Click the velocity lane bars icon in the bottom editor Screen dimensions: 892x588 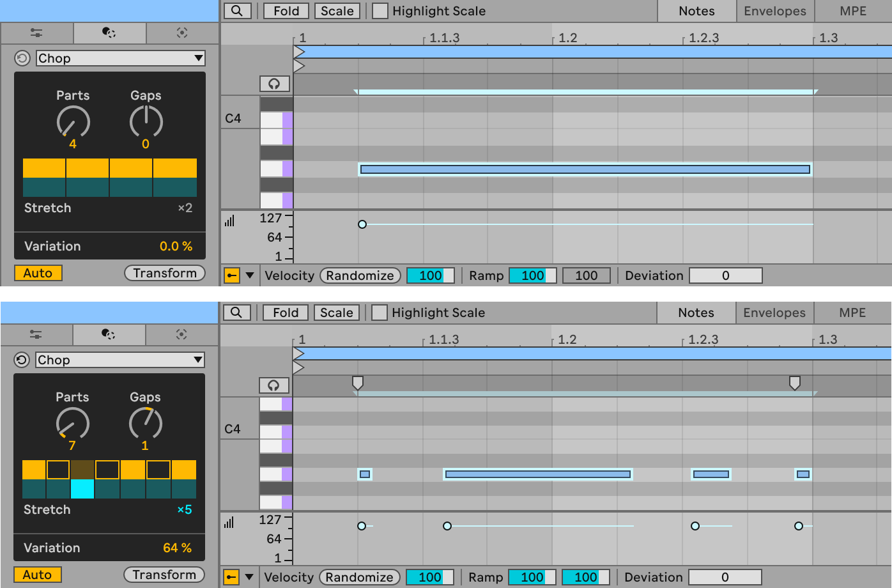pyautogui.click(x=229, y=523)
